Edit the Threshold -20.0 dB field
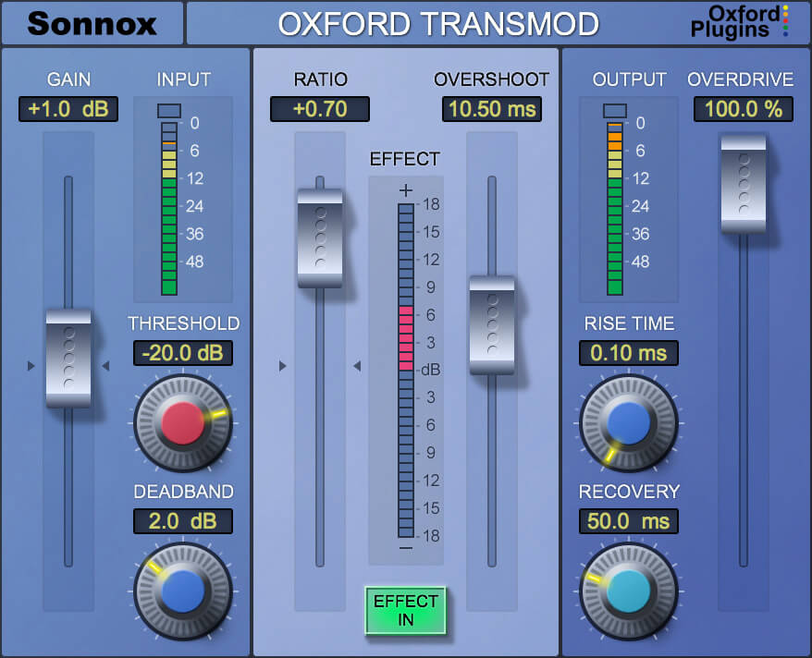The image size is (812, 658). point(182,353)
